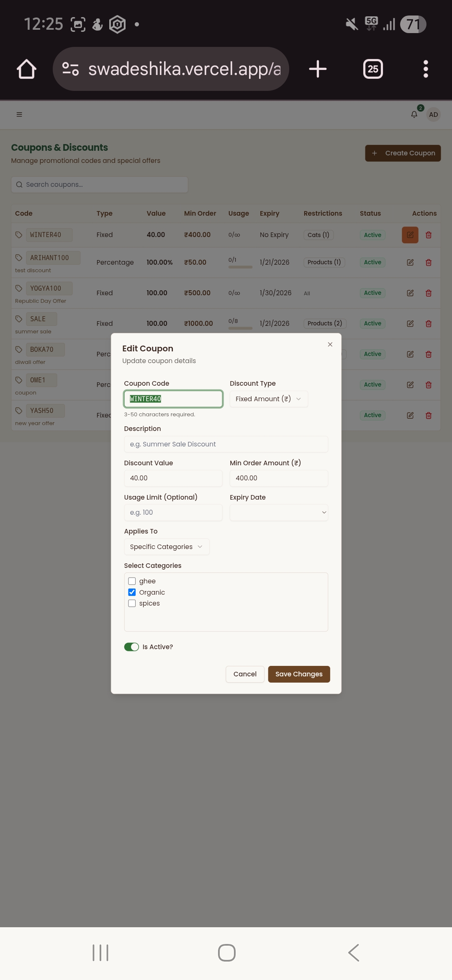Click the Products (2) restriction badge
Screen dimensions: 452x980
click(x=325, y=324)
